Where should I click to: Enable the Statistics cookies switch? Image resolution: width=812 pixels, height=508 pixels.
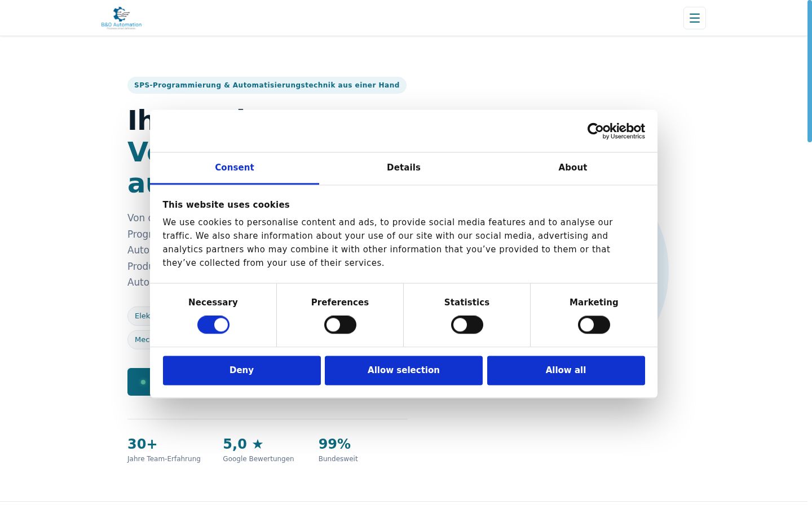click(467, 325)
